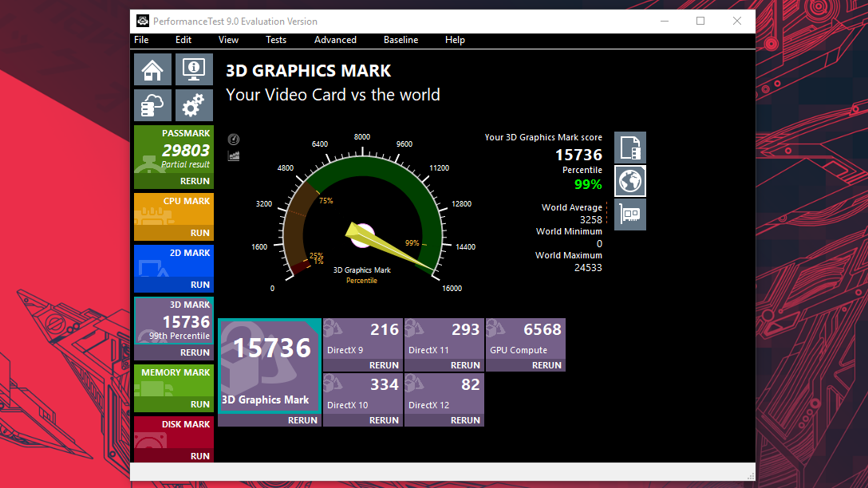Run the CPU Mark test

pyautogui.click(x=174, y=233)
